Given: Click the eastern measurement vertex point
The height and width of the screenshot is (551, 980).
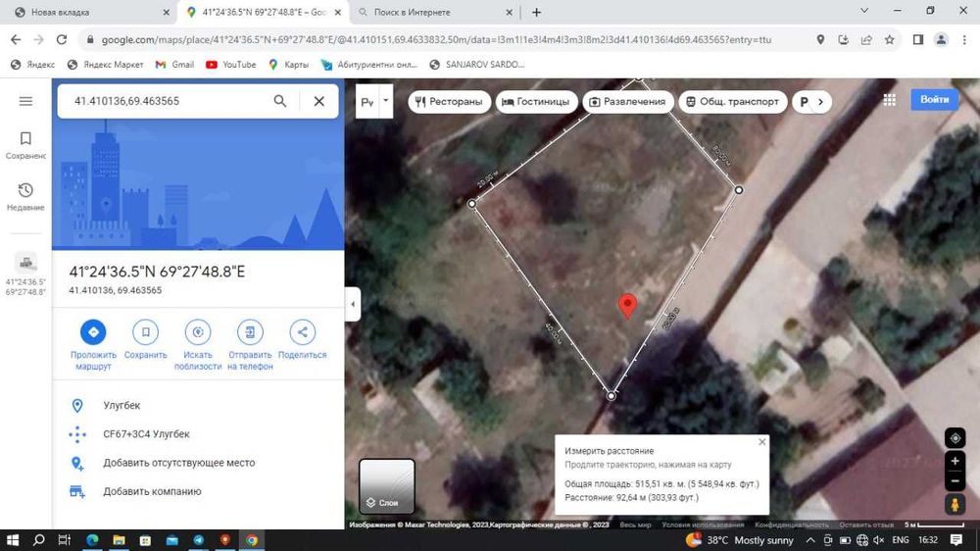Looking at the screenshot, I should point(739,189).
